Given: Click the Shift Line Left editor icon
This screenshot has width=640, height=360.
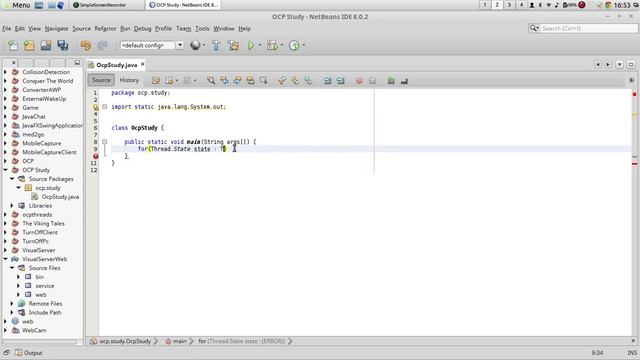Looking at the screenshot, I should (x=327, y=80).
